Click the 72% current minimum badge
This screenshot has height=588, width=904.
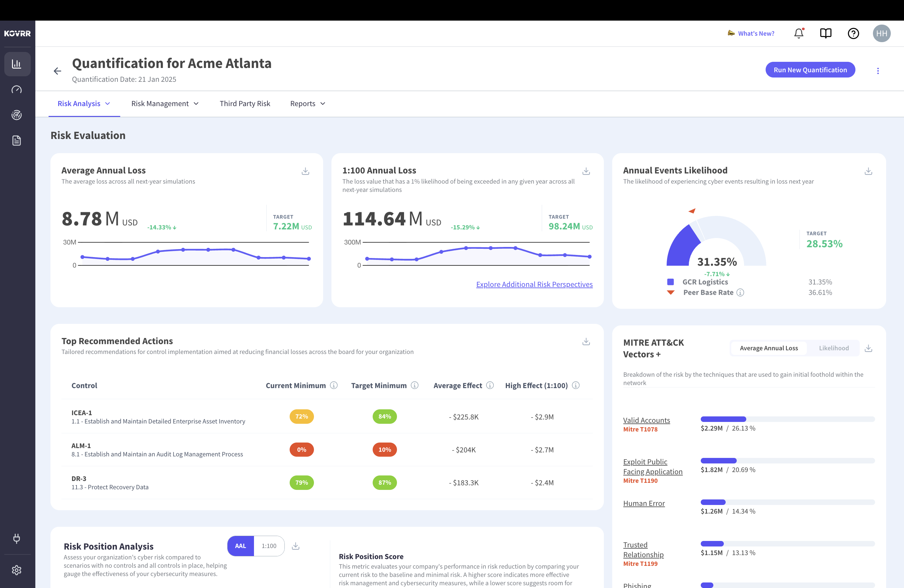pos(302,416)
